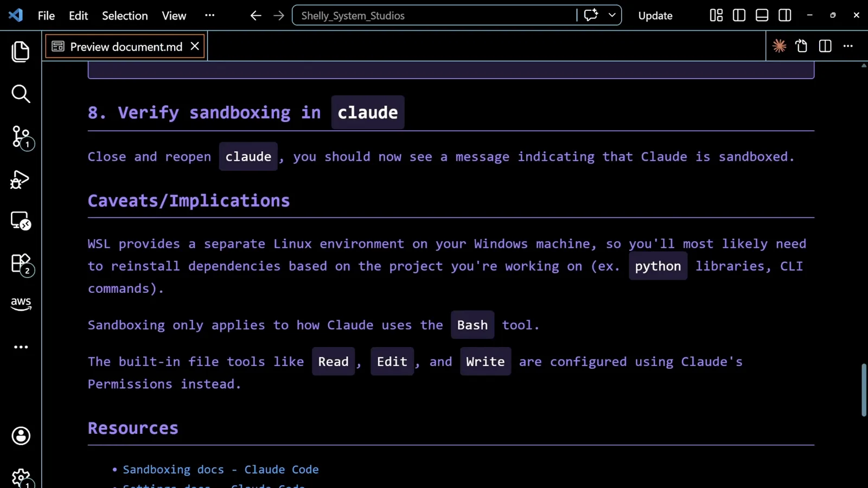
Task: Show hidden menu bar items
Action: point(209,15)
